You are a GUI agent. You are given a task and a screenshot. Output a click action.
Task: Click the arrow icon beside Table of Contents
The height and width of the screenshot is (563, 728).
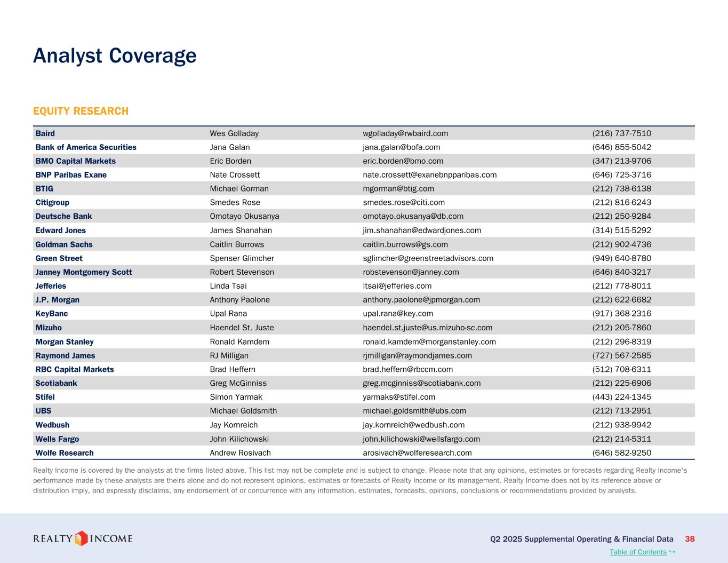(672, 551)
